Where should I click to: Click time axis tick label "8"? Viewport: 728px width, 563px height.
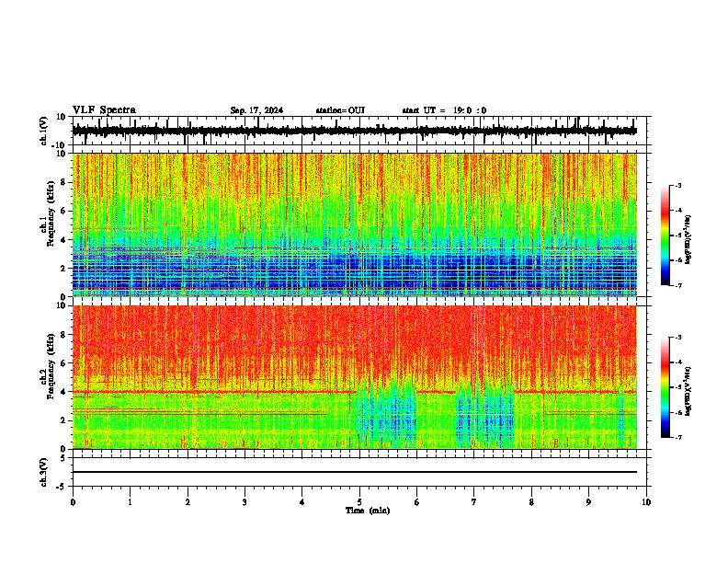point(531,502)
